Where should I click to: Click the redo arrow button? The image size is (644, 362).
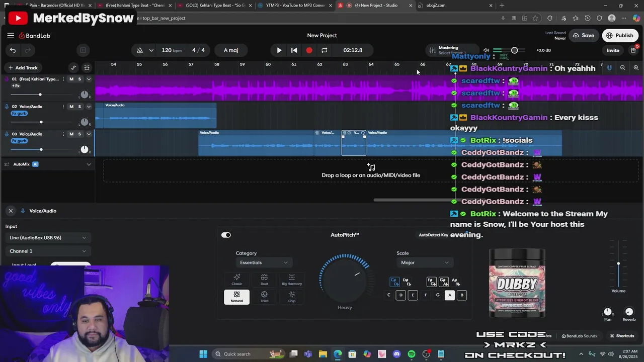click(28, 50)
